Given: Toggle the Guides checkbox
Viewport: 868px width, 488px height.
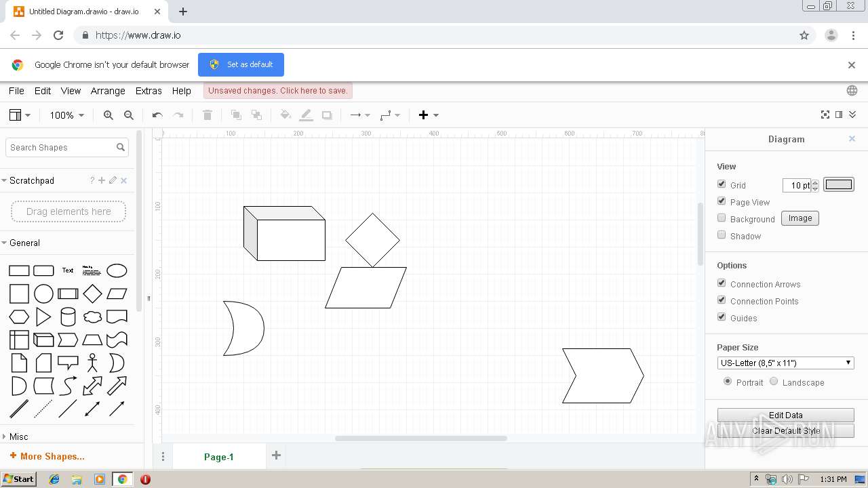Looking at the screenshot, I should click(x=722, y=317).
